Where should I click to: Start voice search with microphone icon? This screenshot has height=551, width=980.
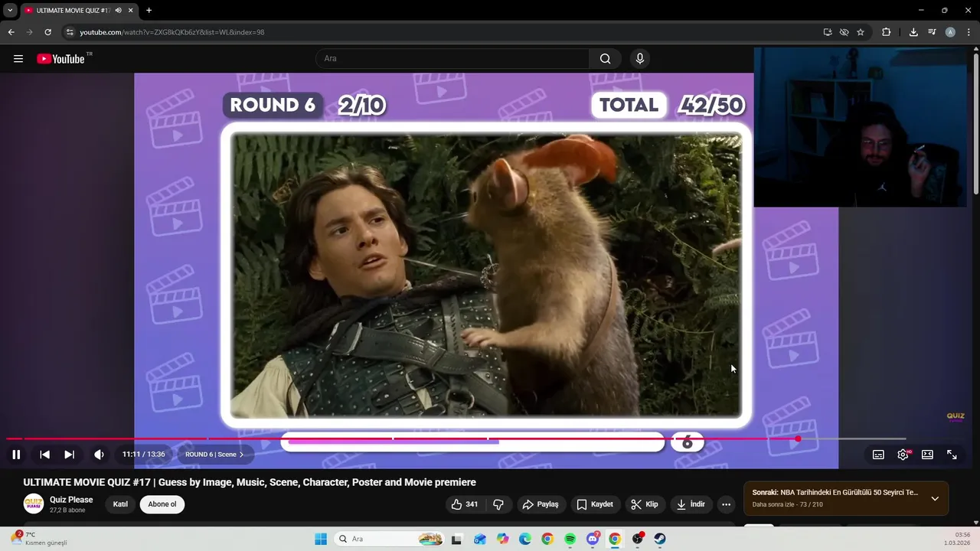tap(640, 59)
